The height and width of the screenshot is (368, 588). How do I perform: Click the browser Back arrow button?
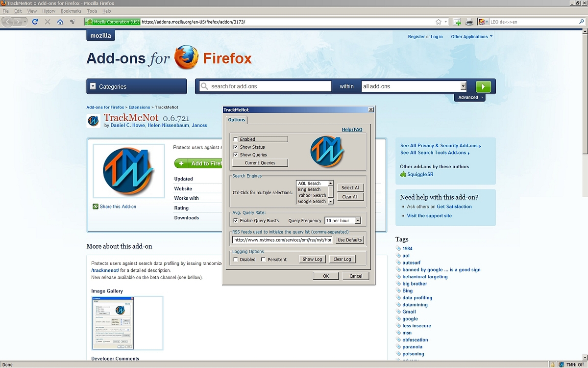[x=8, y=22]
